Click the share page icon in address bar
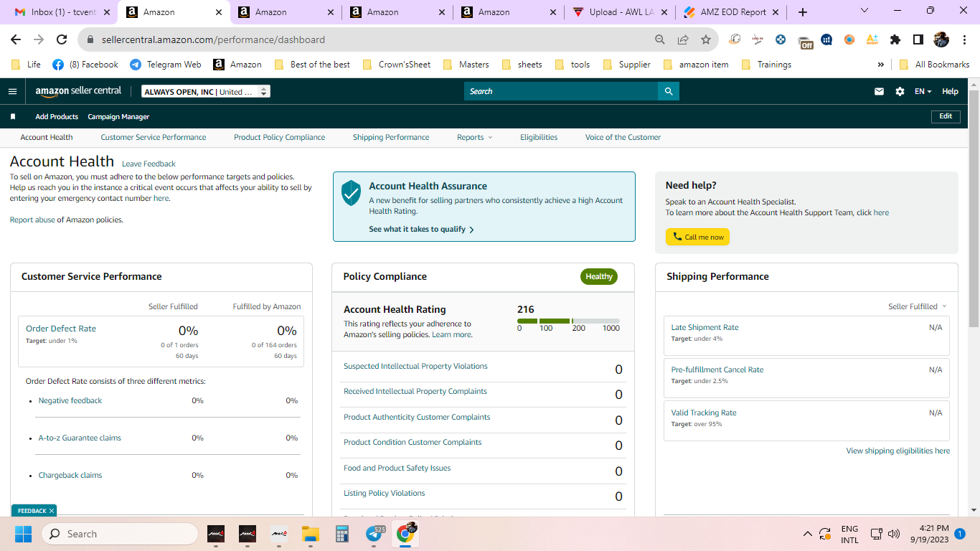Screen dimensions: 980x551 click(x=683, y=39)
